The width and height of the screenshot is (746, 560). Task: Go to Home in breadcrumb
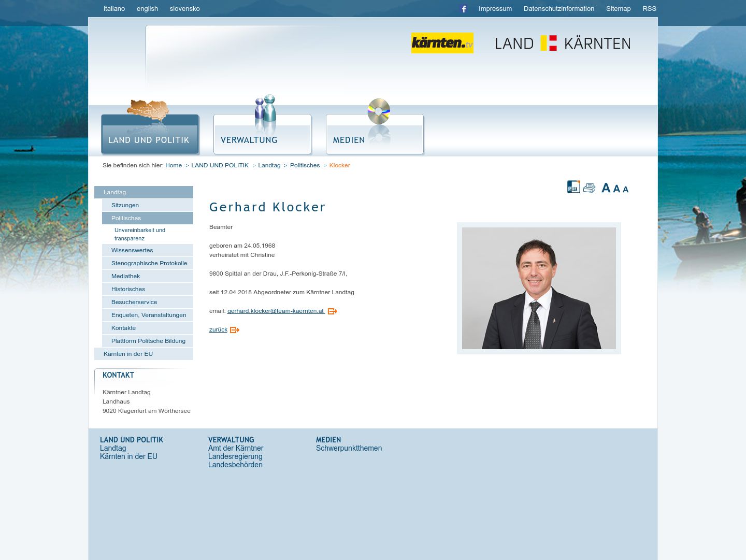[174, 165]
